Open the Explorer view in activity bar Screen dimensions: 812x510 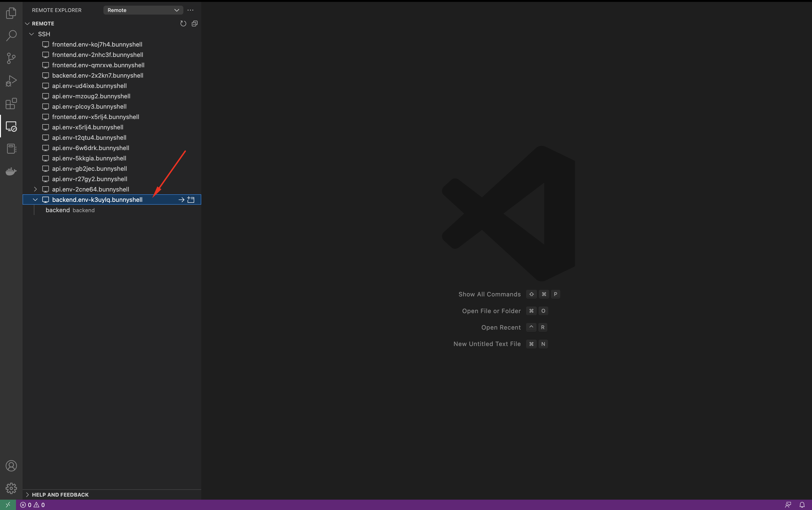coord(11,13)
